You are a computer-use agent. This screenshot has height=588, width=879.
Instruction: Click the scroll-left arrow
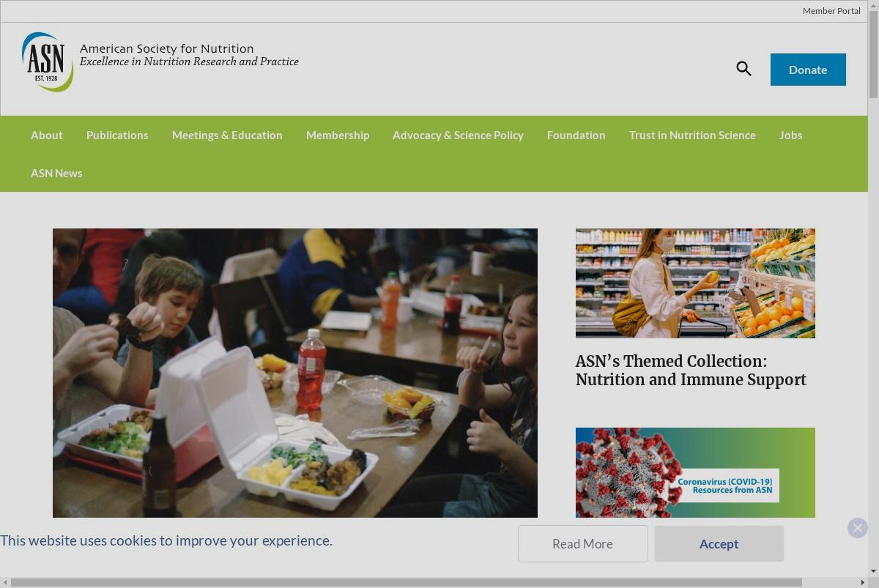coord(5,582)
